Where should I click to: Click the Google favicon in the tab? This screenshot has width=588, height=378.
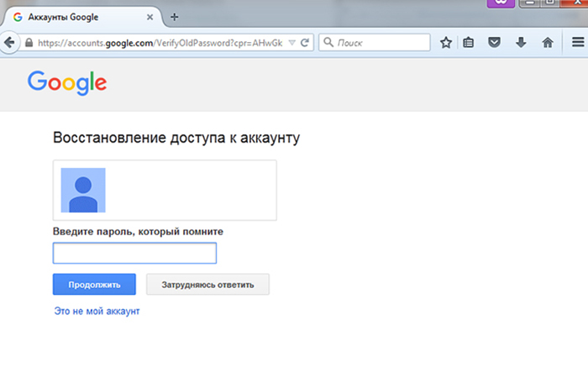(18, 18)
